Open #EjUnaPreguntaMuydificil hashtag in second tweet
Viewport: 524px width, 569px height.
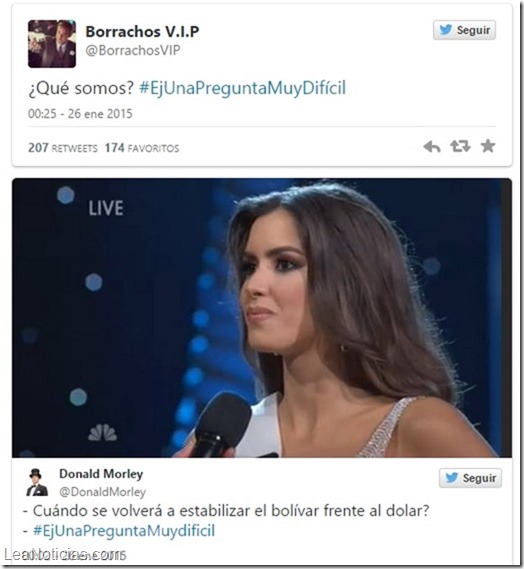[x=124, y=531]
